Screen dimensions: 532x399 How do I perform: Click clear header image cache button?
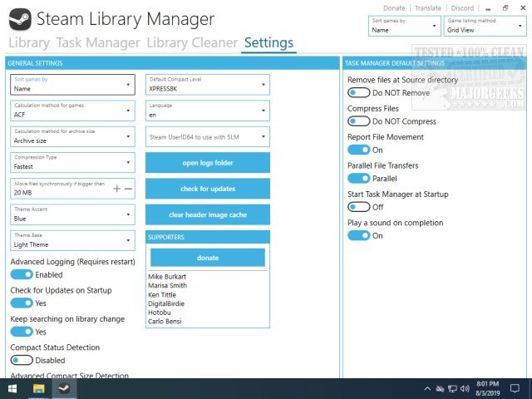[208, 214]
